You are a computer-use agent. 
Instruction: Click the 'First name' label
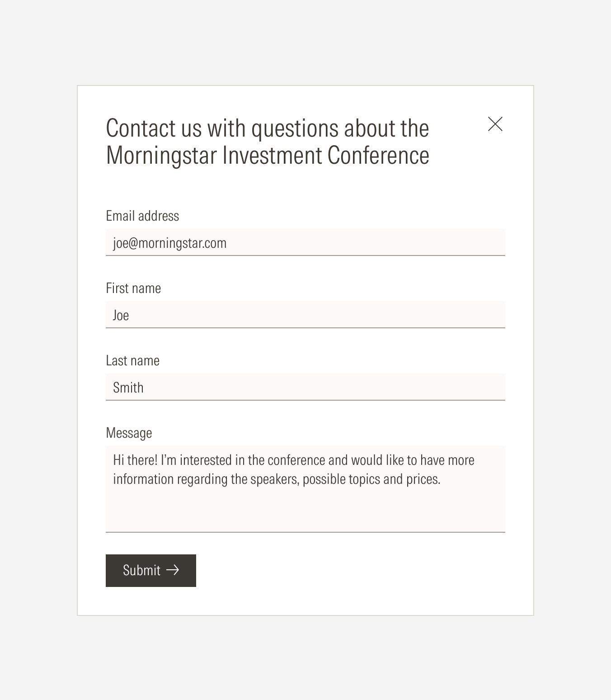[x=133, y=288]
